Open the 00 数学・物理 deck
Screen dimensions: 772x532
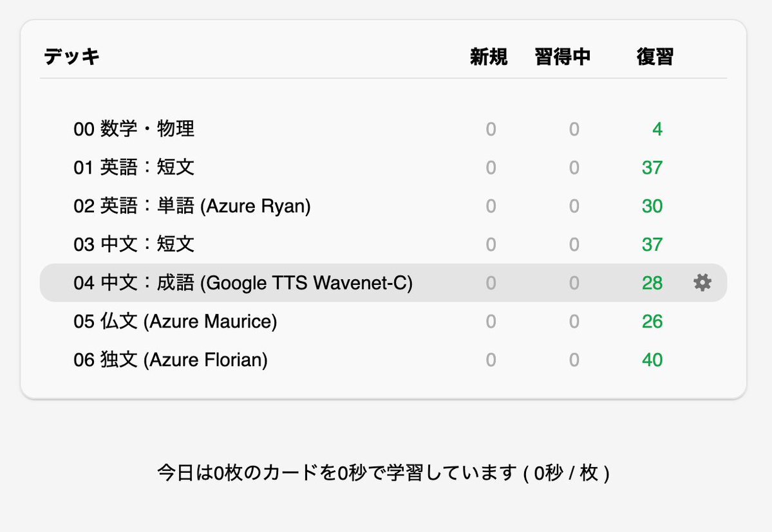[x=134, y=129]
